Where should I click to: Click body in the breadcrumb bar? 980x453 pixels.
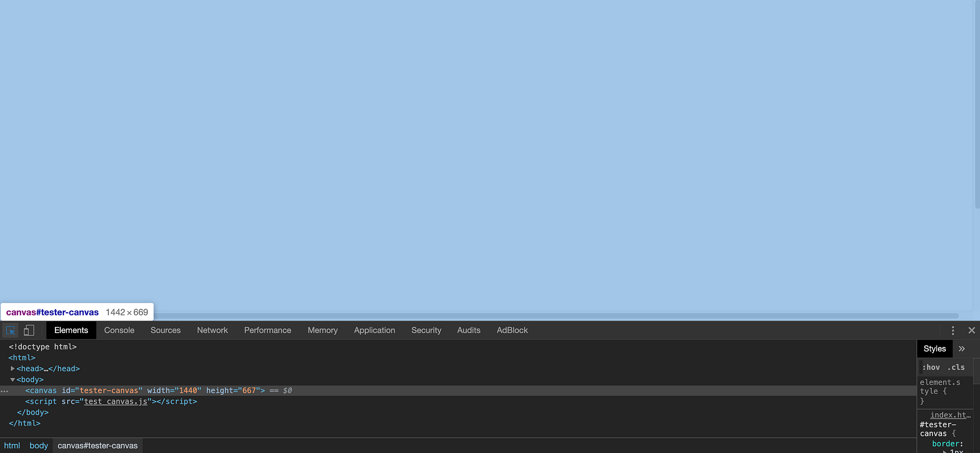39,446
